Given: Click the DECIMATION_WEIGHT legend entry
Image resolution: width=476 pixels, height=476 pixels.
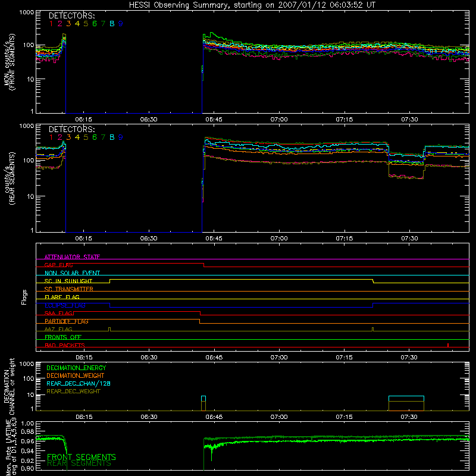Looking at the screenshot, I should click(76, 375).
